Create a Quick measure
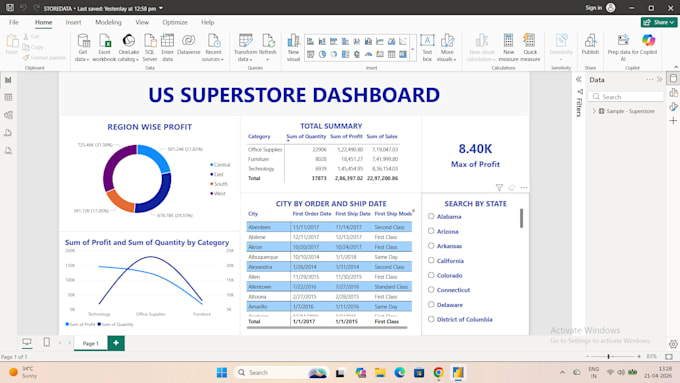680x383 pixels. click(x=530, y=47)
